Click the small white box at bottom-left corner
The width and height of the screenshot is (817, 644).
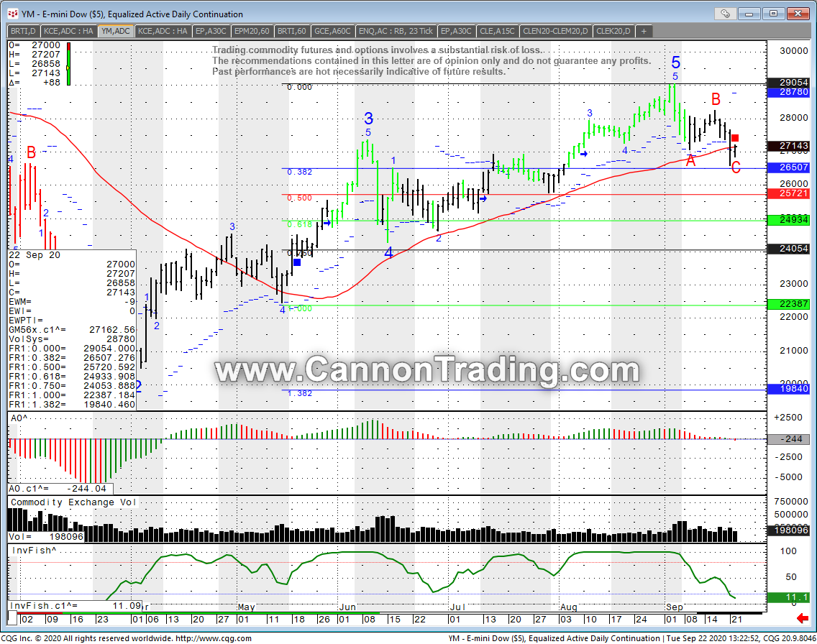(12, 619)
